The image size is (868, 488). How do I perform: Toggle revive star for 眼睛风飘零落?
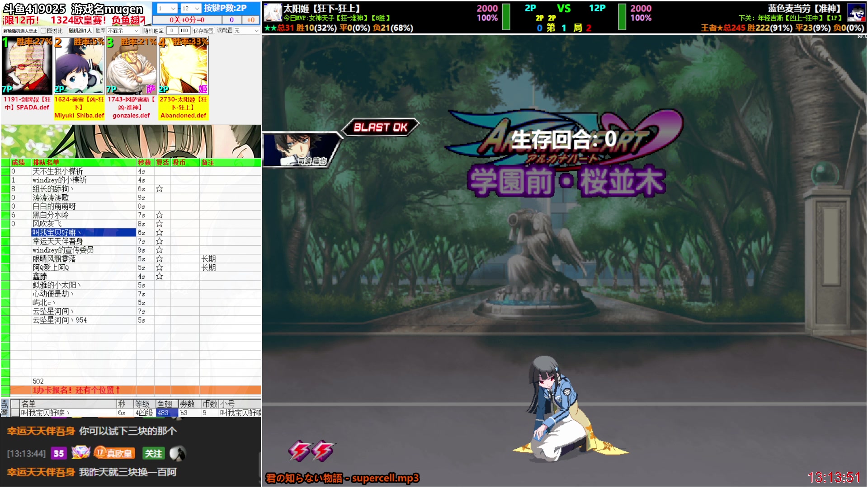click(160, 259)
